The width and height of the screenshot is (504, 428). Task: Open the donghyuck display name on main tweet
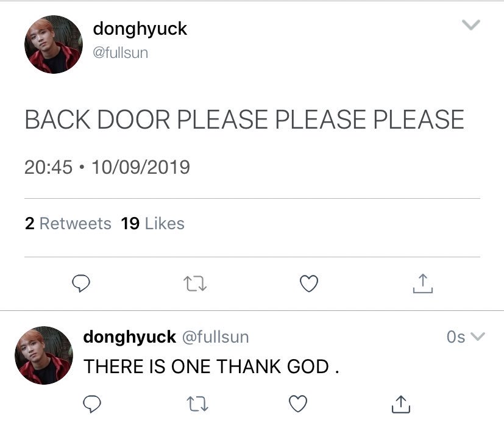pyautogui.click(x=140, y=29)
